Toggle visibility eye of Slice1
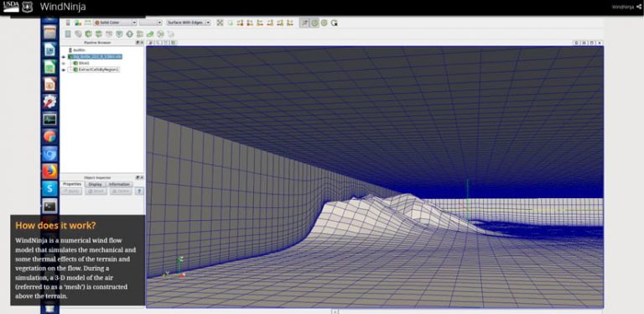Screen dimensions: 644x314 coord(64,63)
